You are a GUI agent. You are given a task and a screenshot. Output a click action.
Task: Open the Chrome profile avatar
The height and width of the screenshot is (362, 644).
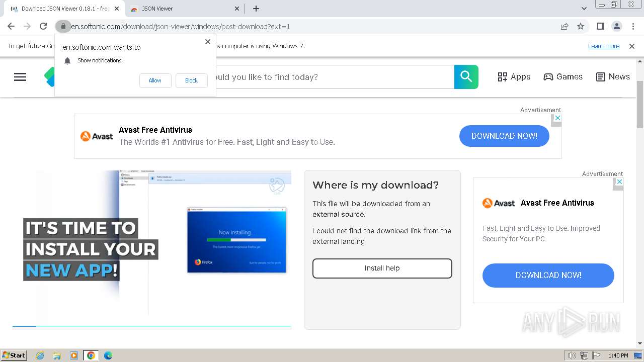pos(616,26)
